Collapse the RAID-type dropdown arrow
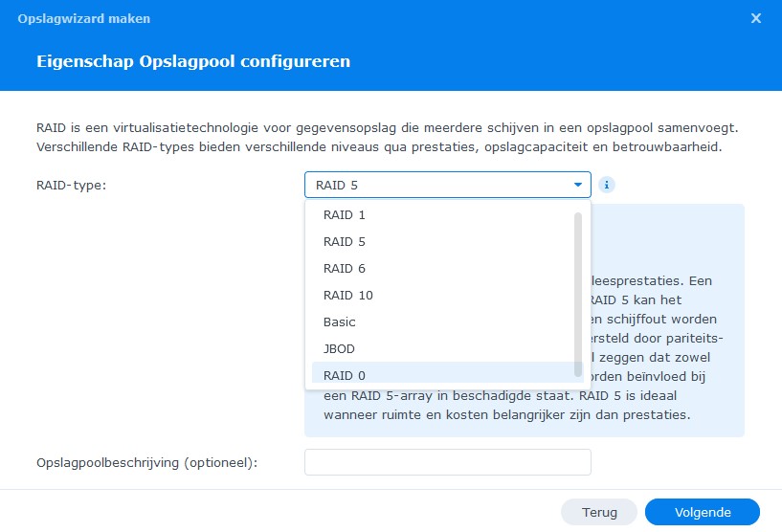This screenshot has height=532, width=782. (x=577, y=185)
